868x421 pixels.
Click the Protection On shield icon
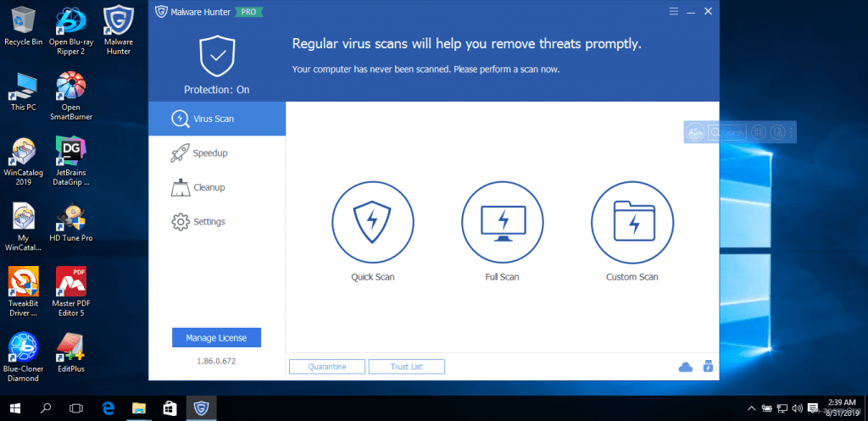[216, 56]
